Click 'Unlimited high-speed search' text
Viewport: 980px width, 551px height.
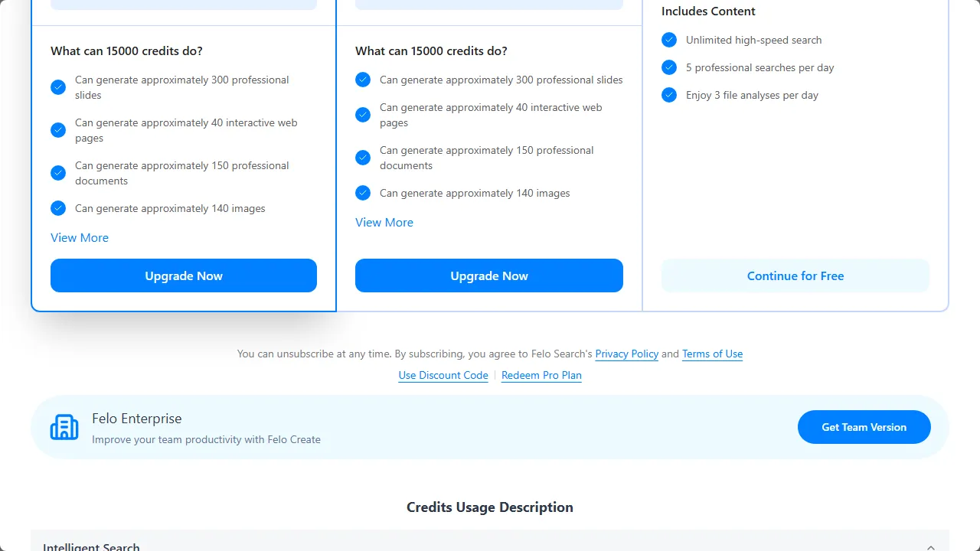[753, 40]
